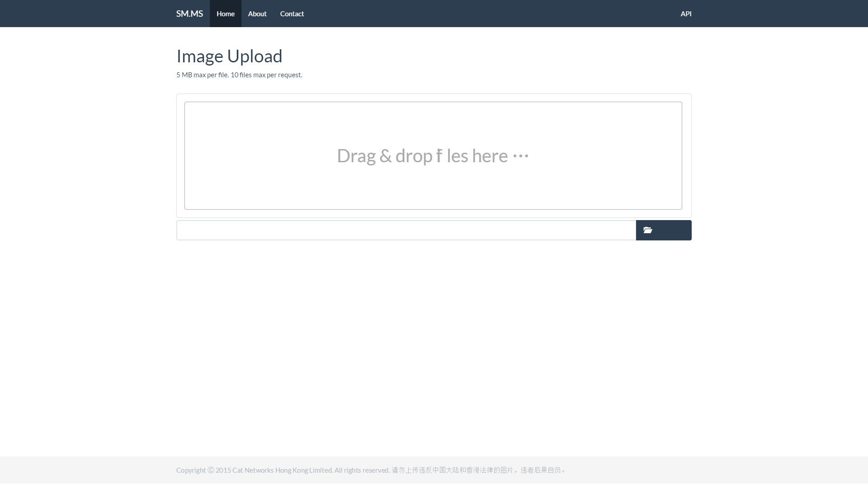The height and width of the screenshot is (484, 868).
Task: Click the "5 MB max per file" text
Action: click(202, 75)
